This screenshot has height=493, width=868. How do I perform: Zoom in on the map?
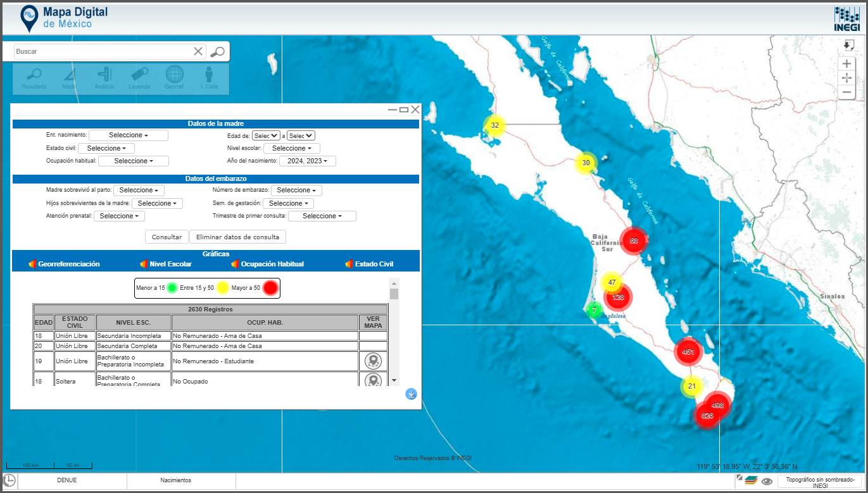pyautogui.click(x=846, y=64)
